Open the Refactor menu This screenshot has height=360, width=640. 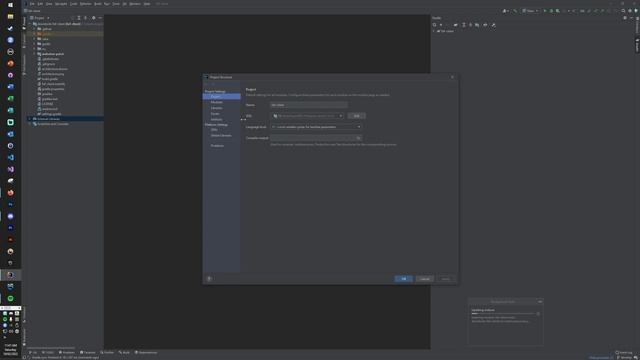(86, 4)
